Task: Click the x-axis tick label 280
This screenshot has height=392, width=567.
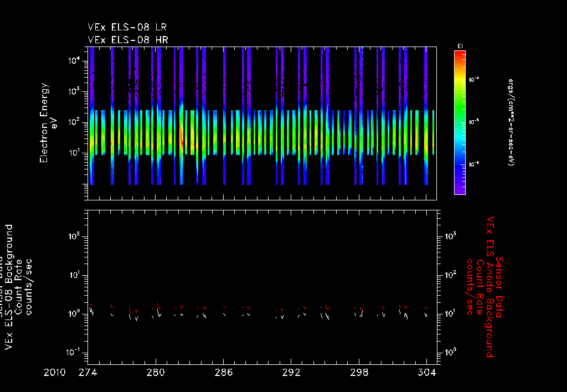Action: click(x=156, y=373)
